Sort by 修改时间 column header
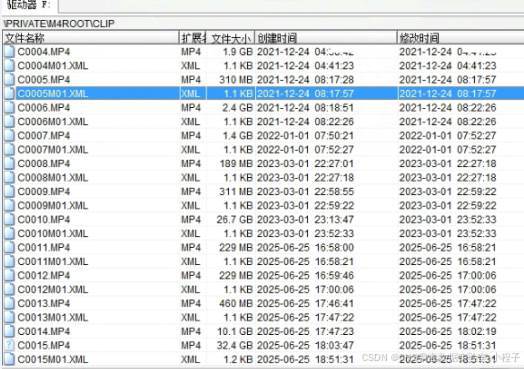524x369 pixels. (461, 38)
